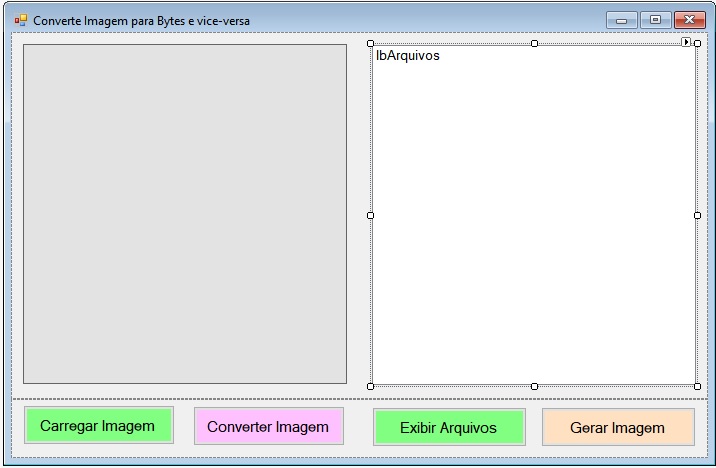Minimize the Converte Imagem form window
This screenshot has height=468, width=716.
tap(621, 20)
